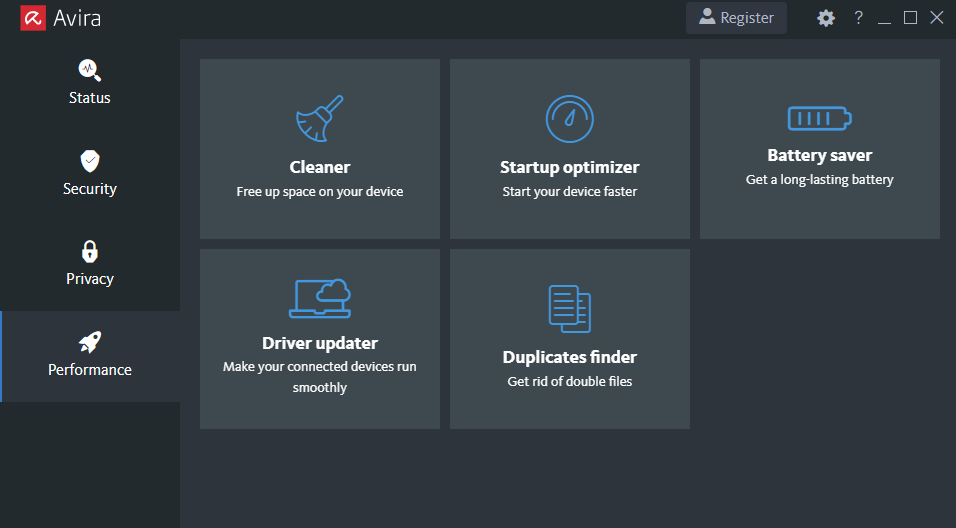Click the Avira title text
The width and height of the screenshot is (956, 528).
77,18
